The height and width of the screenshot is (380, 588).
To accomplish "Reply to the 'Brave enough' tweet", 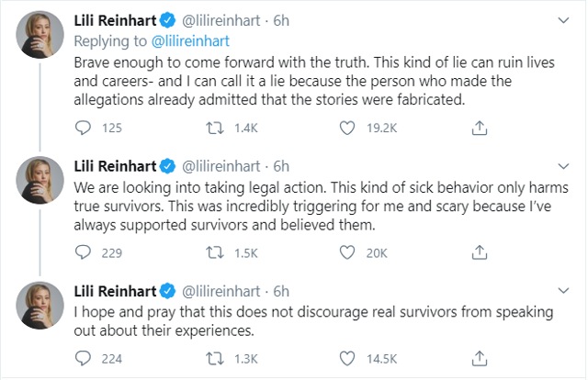I will (x=83, y=128).
